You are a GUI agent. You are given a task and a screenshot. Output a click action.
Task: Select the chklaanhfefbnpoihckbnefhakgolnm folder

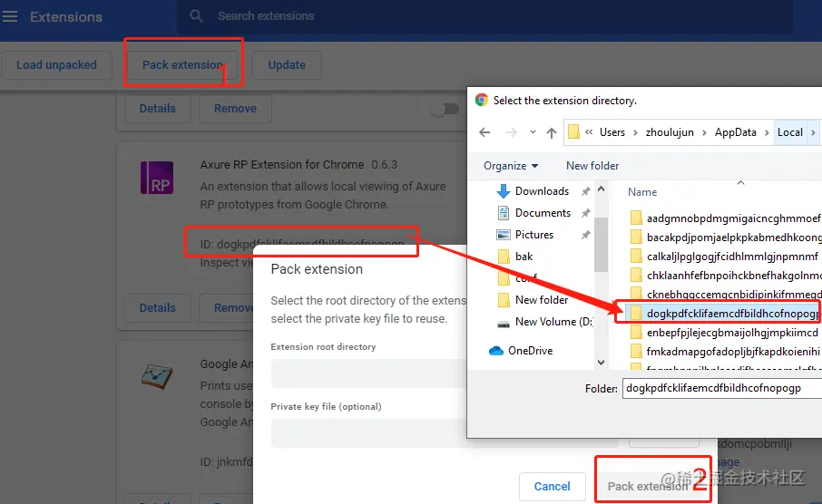tap(726, 275)
